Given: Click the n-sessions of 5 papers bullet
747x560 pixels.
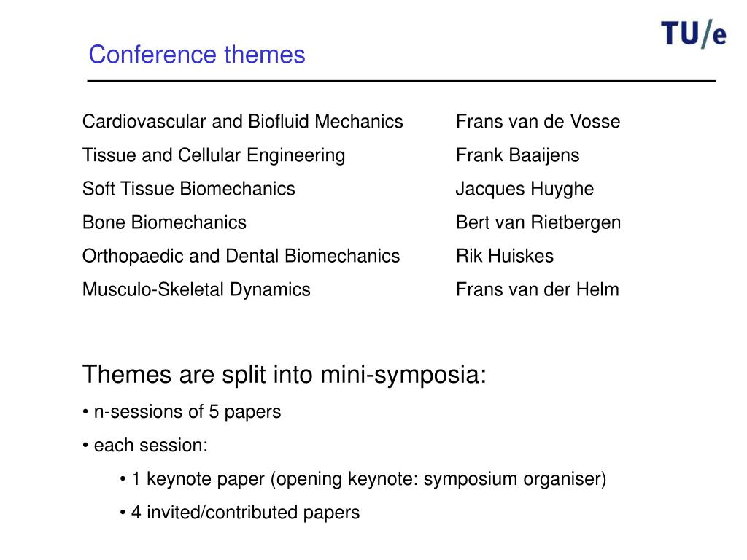Looking at the screenshot, I should point(182,412).
